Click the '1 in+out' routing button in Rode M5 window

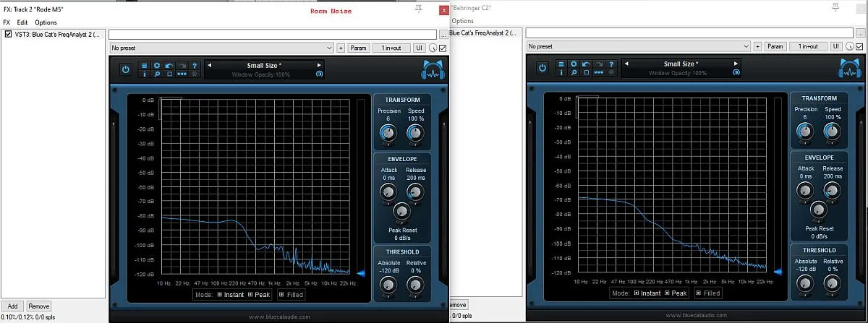coord(391,48)
